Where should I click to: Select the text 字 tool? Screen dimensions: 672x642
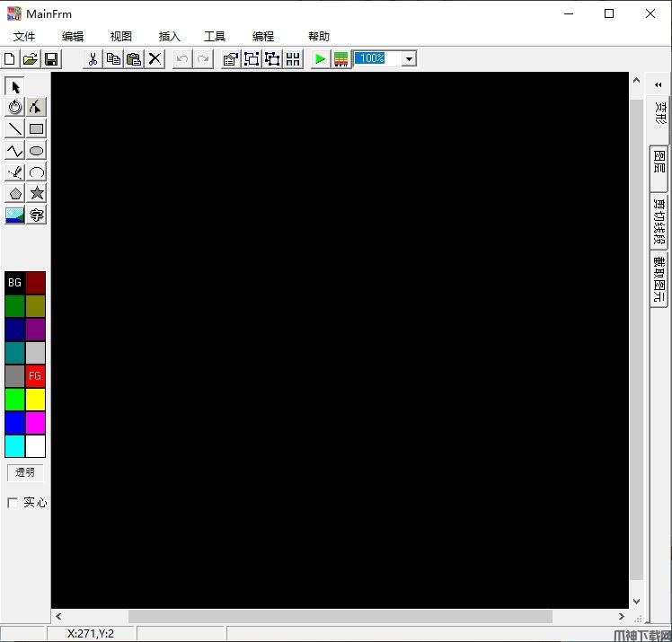click(x=36, y=215)
